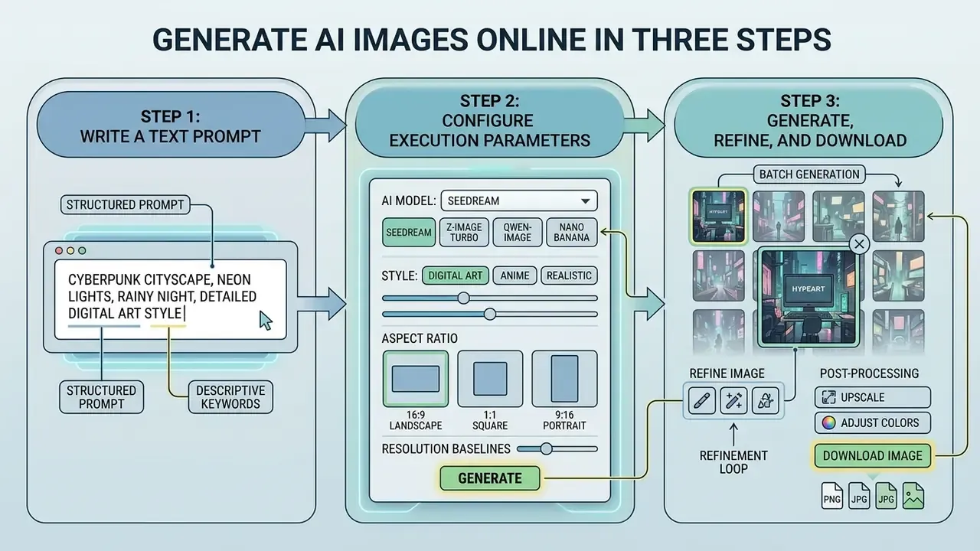Set style to Realistic
Screen dimensions: 980x551
(569, 275)
